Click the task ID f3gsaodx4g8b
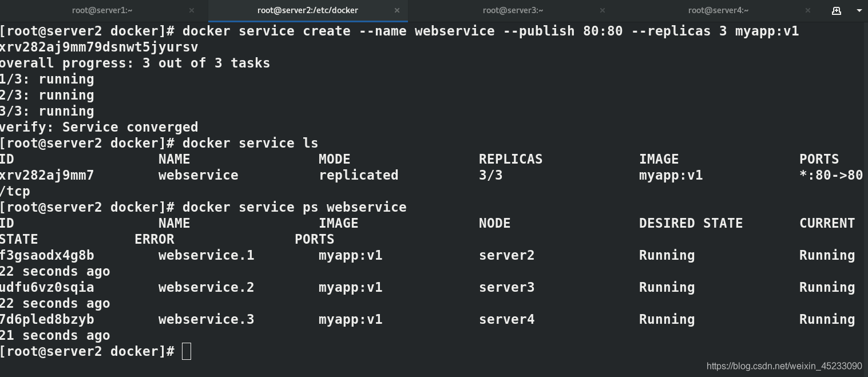Image resolution: width=868 pixels, height=377 pixels. 47,255
